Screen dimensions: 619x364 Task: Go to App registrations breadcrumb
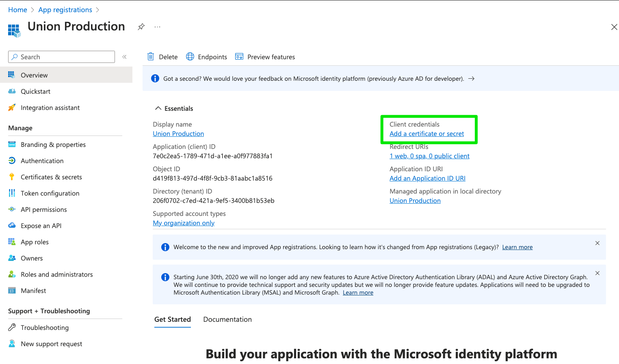pos(65,10)
